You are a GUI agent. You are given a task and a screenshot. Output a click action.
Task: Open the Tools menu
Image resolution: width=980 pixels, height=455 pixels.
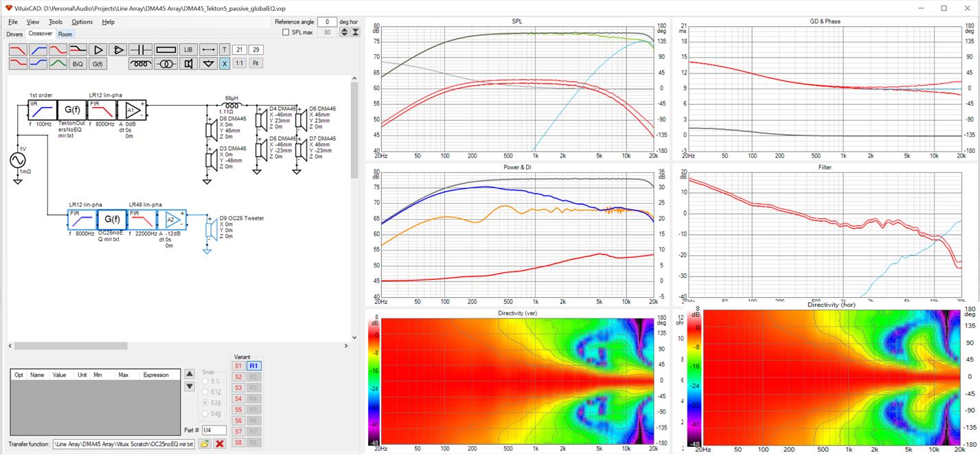tap(56, 22)
